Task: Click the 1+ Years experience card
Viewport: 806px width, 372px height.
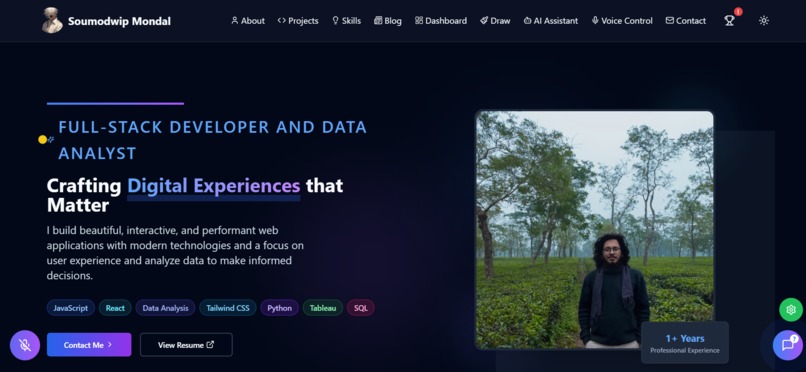Action: click(685, 343)
